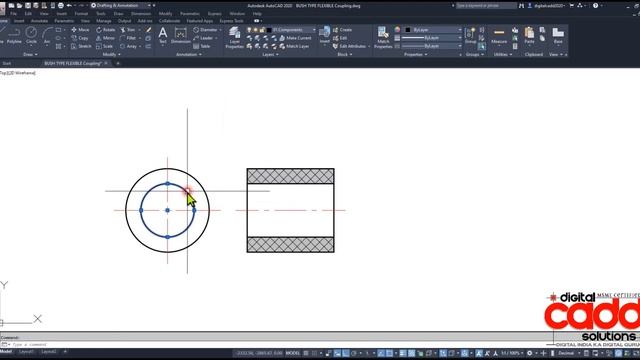Screen dimensions: 640x360
Task: Click the Group tool
Action: click(470, 36)
